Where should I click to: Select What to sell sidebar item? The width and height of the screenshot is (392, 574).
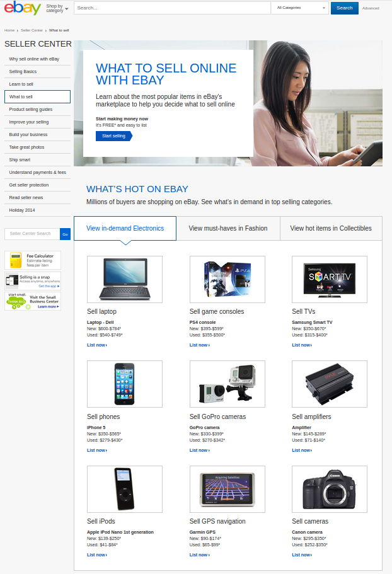pyautogui.click(x=37, y=96)
